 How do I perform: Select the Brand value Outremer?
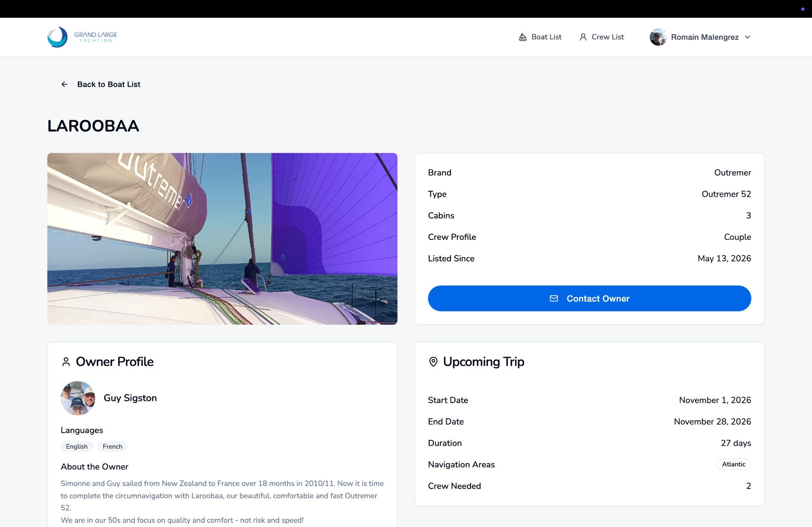point(733,173)
